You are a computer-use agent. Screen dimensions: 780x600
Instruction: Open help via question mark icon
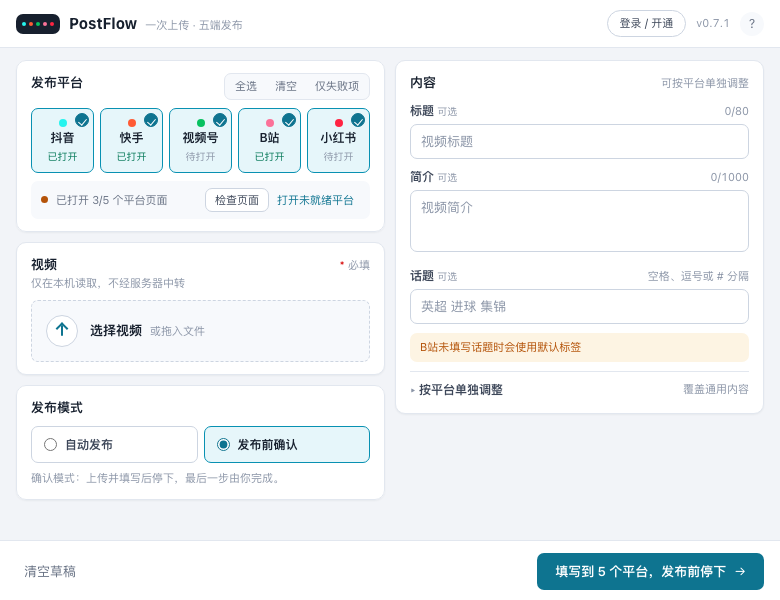(x=752, y=24)
